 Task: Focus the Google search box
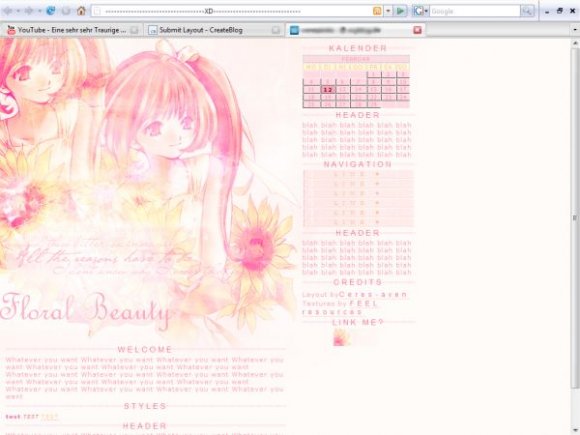pos(474,11)
